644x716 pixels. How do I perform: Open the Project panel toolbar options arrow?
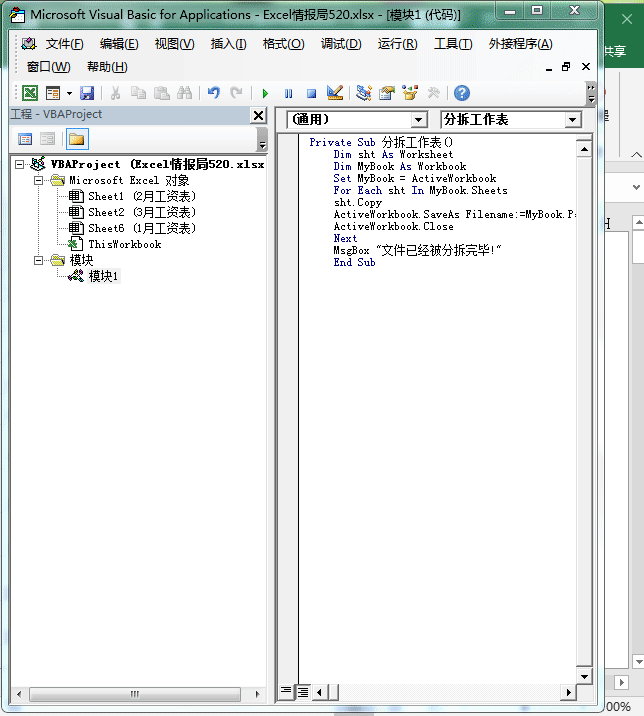pyautogui.click(x=262, y=139)
